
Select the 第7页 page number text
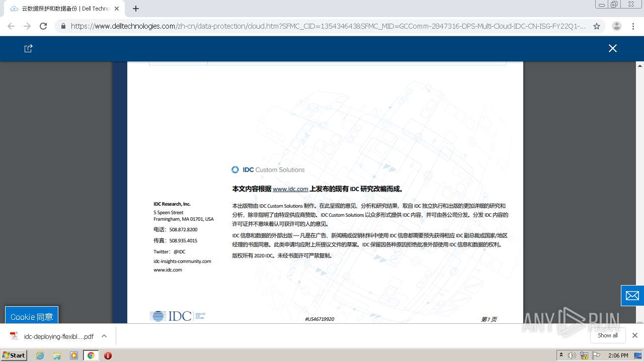coord(489,319)
